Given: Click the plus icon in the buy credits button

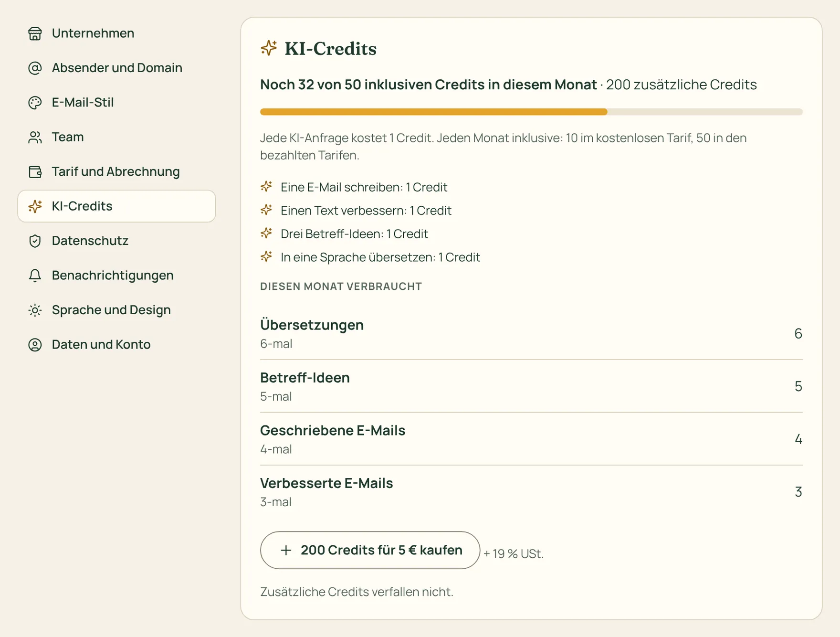Looking at the screenshot, I should (286, 550).
